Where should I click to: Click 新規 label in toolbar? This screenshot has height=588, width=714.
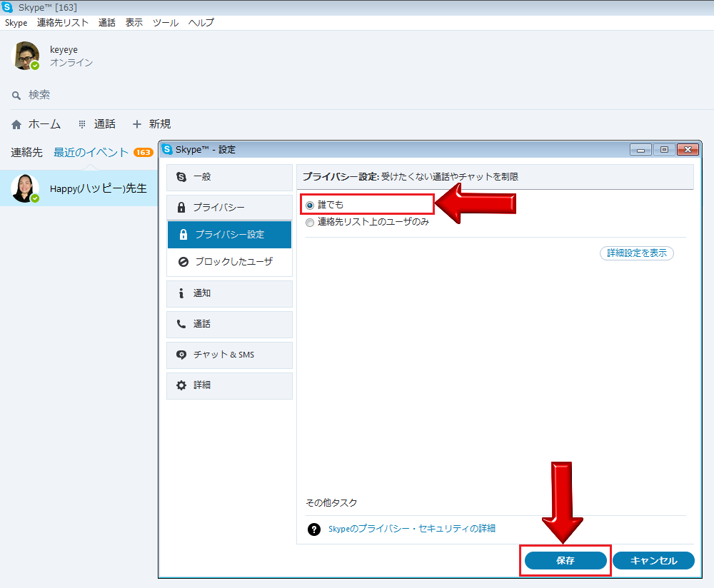tap(160, 124)
